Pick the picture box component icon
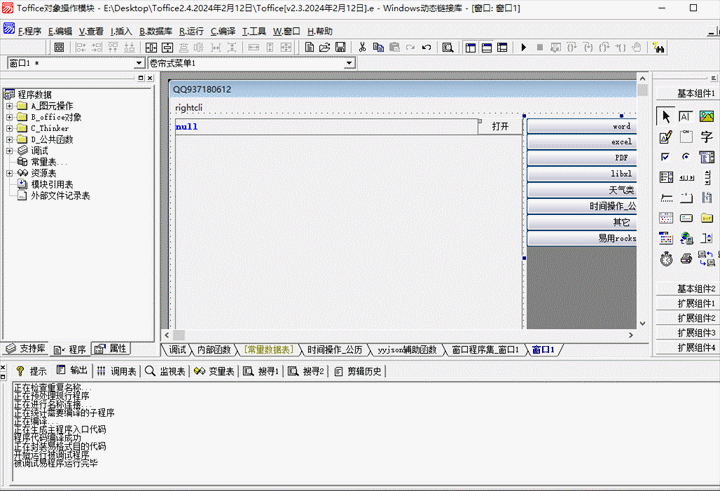This screenshot has width=720, height=491. pyautogui.click(x=707, y=117)
